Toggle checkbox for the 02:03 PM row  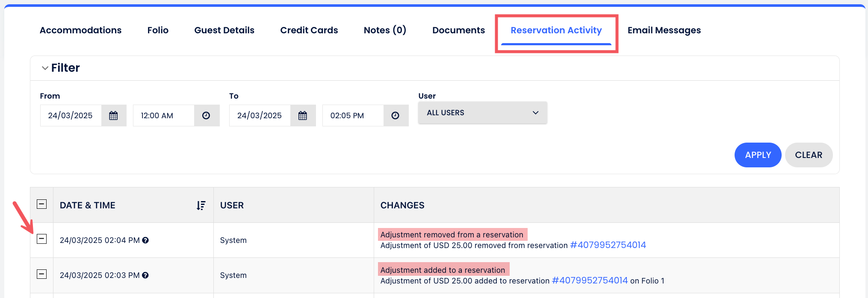[x=41, y=274]
